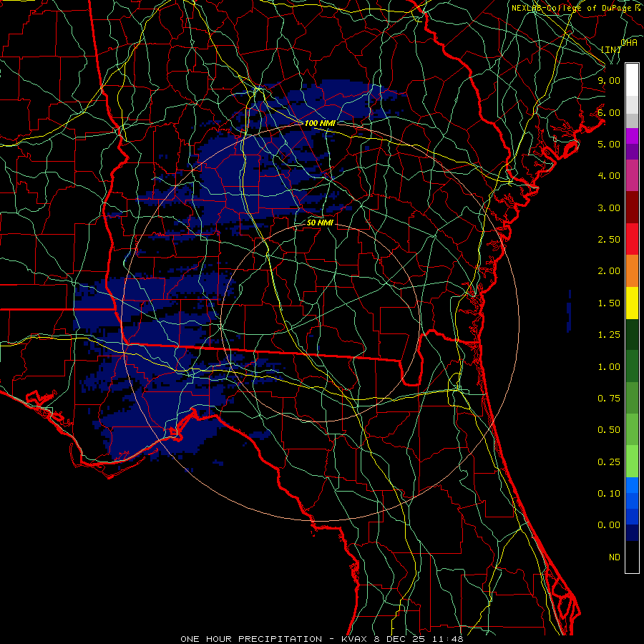Screen dimensions: 644x644
Task: Click the OHA product code label
Action: point(629,43)
